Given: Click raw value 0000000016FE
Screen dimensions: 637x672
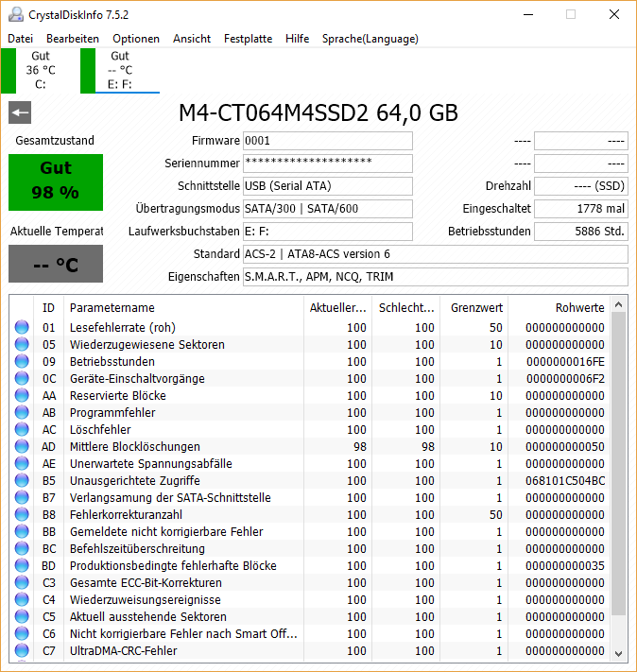Looking at the screenshot, I should (565, 362).
